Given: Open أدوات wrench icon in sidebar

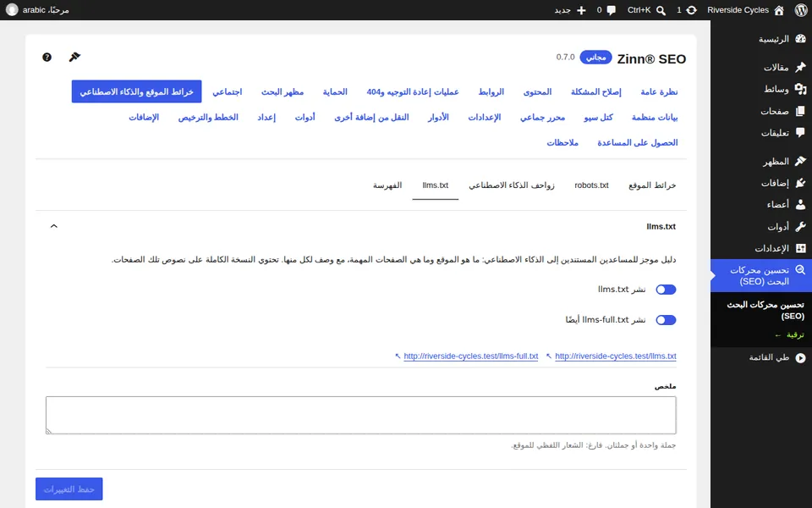Looking at the screenshot, I should tap(801, 227).
